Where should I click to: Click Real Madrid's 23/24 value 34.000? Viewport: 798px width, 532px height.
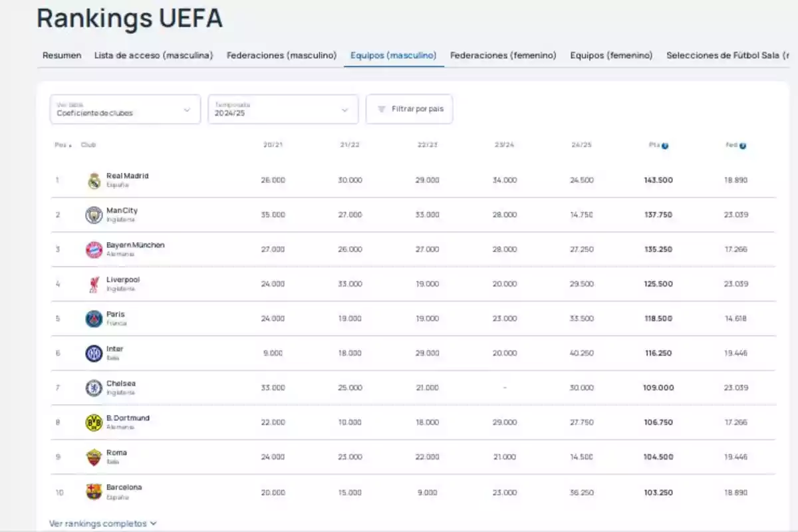(x=505, y=180)
